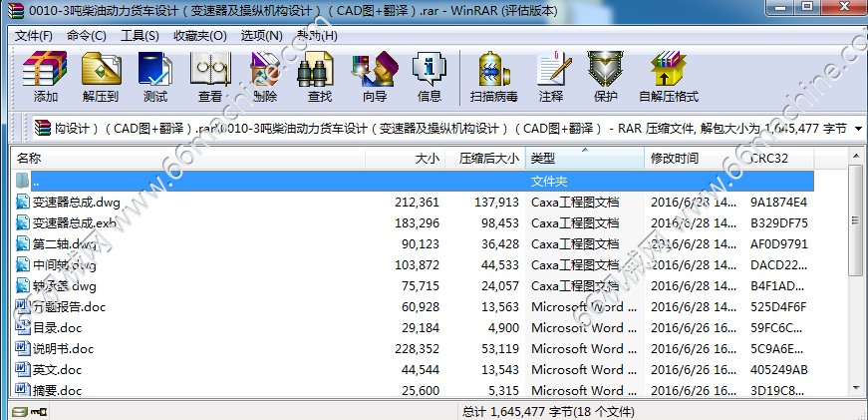Sort by Modified (修改时间) column header
The width and height of the screenshot is (868, 420).
695,159
